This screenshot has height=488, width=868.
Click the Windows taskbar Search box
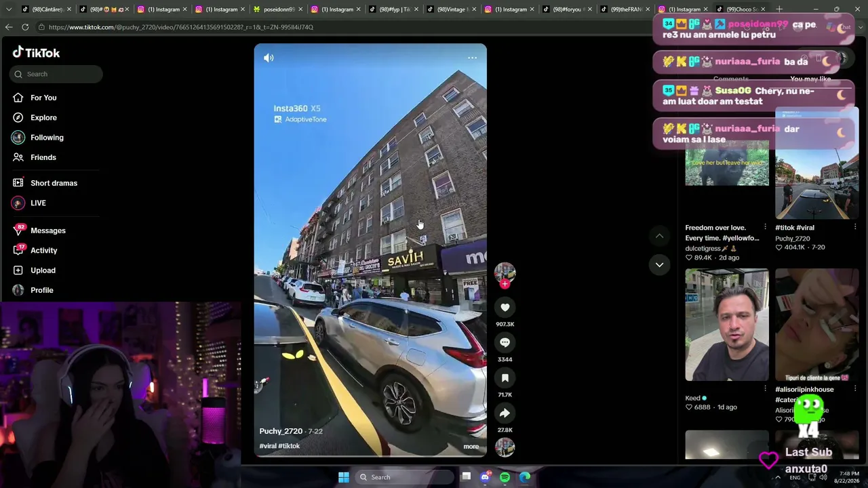(404, 477)
